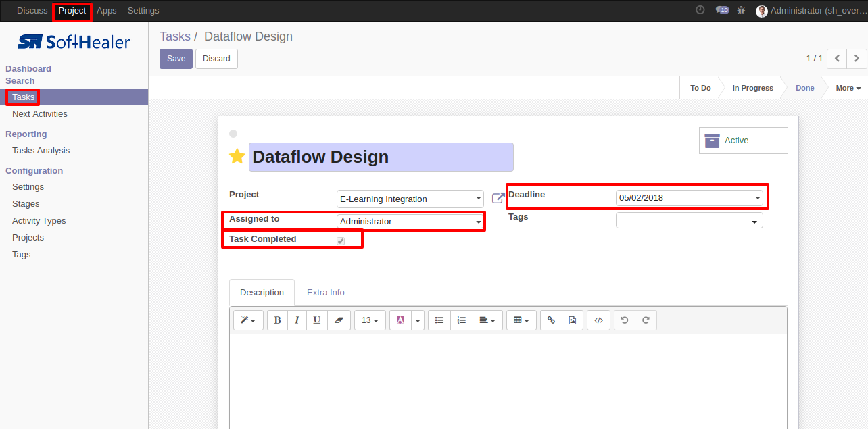Click the Active archive toggle button
The width and height of the screenshot is (868, 429).
744,141
